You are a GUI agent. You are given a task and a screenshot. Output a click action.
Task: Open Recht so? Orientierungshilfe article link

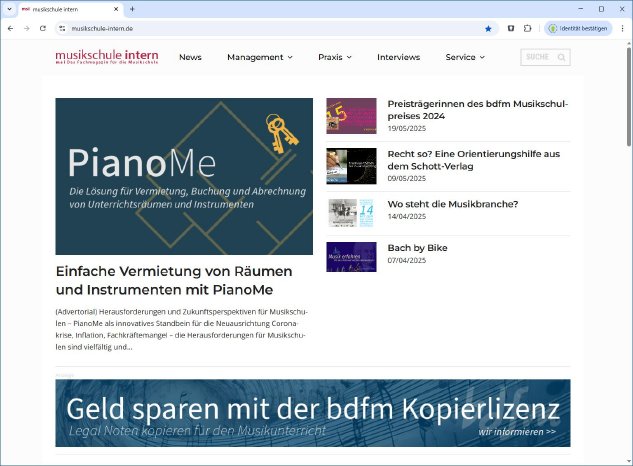point(474,160)
